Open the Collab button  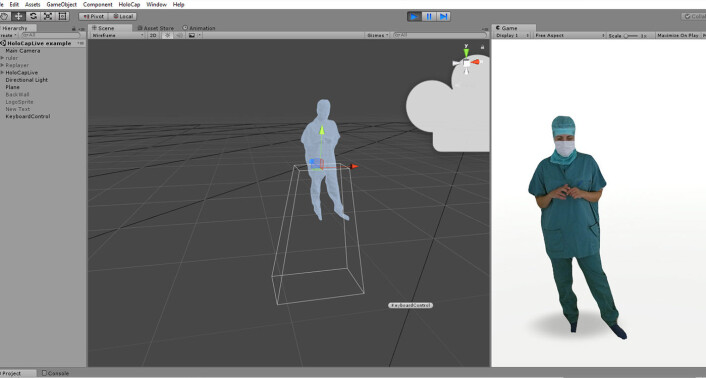[693, 16]
